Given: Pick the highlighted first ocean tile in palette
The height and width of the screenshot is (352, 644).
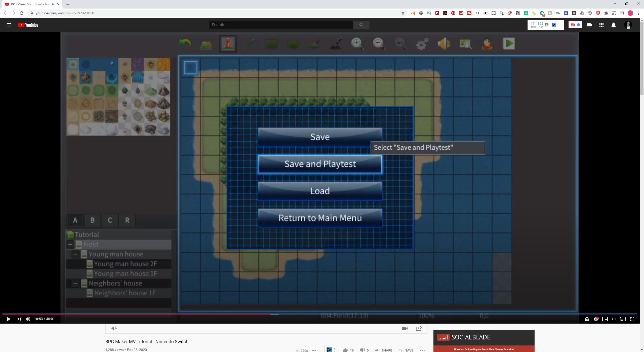Looking at the screenshot, I should (x=73, y=64).
